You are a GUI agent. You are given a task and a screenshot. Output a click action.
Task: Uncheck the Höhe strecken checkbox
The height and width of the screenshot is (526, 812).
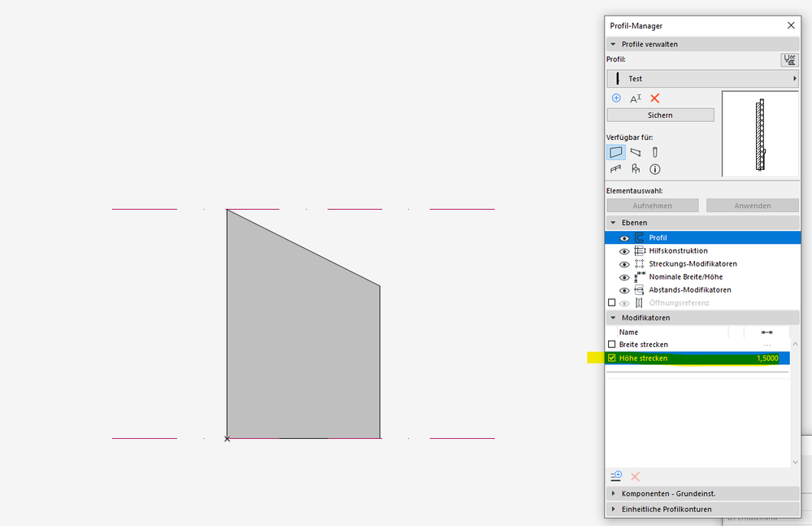click(x=611, y=358)
